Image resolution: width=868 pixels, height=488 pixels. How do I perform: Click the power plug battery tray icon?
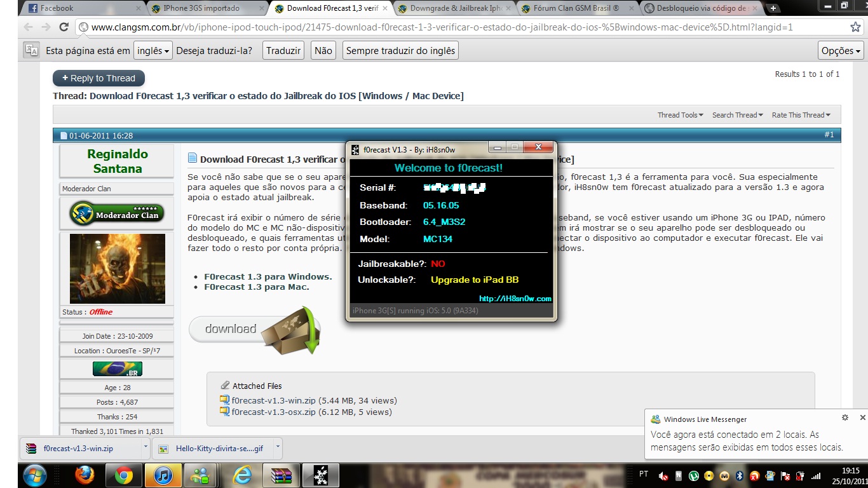point(801,475)
